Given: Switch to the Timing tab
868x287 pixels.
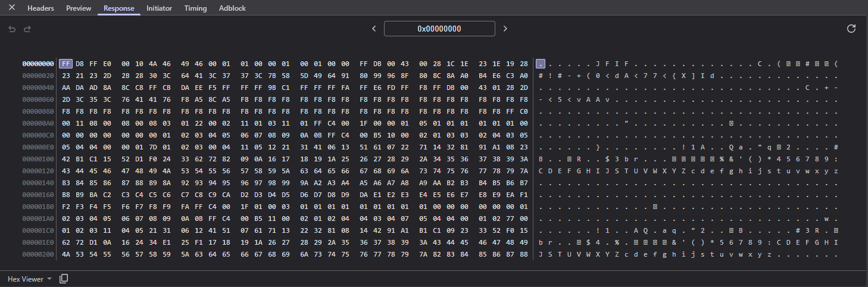Looking at the screenshot, I should 195,8.
